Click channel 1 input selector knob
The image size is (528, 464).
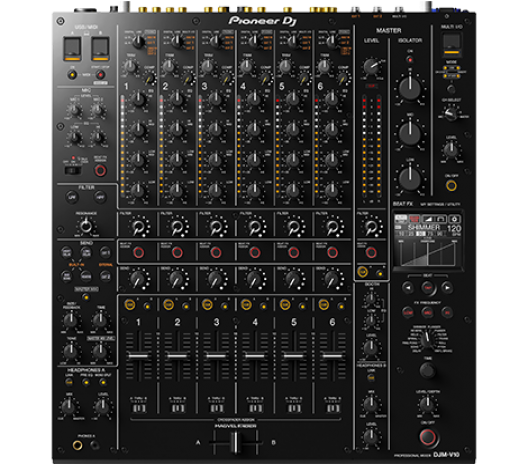tap(138, 42)
